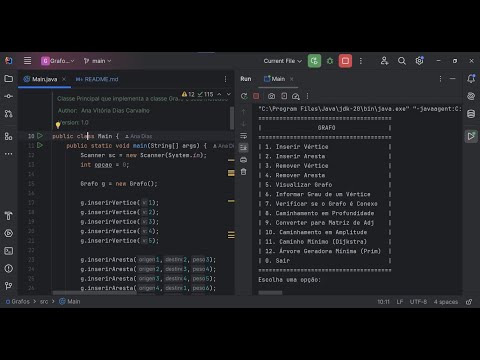Click cursor position 10:11 in status bar
This screenshot has width=480, height=360.
[383, 302]
